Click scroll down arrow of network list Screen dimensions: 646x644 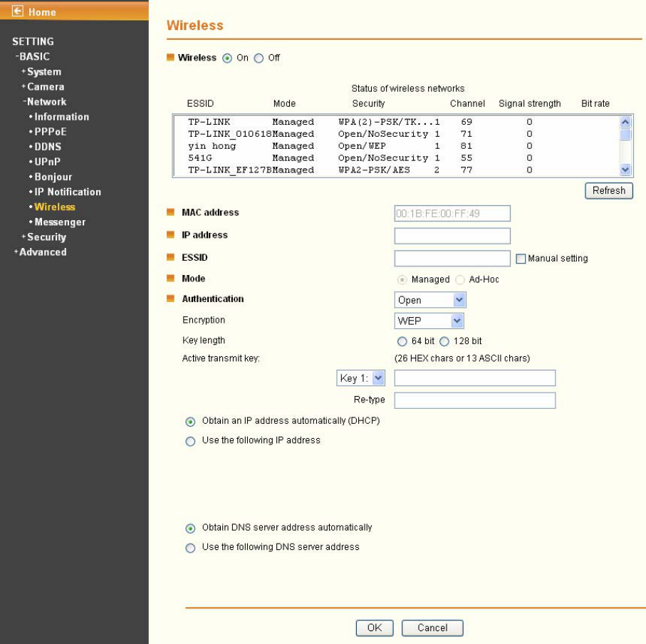625,170
